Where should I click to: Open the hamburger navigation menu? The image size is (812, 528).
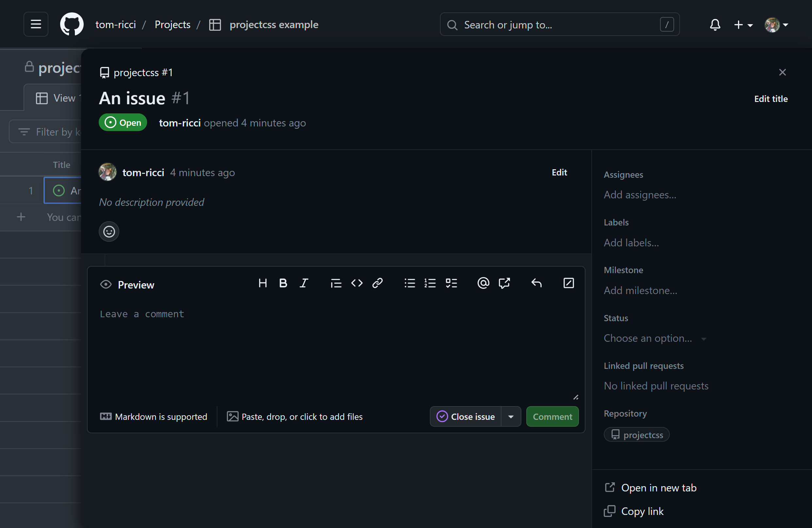36,24
